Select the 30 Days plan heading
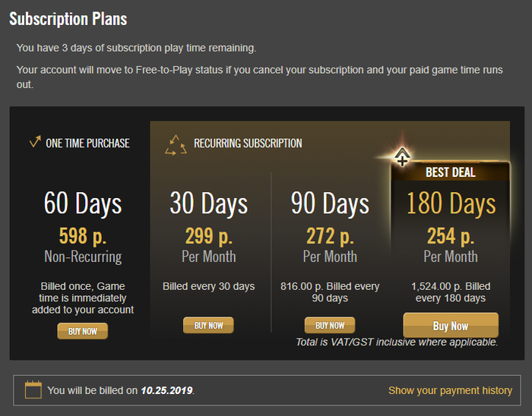The image size is (532, 416). pyautogui.click(x=208, y=203)
